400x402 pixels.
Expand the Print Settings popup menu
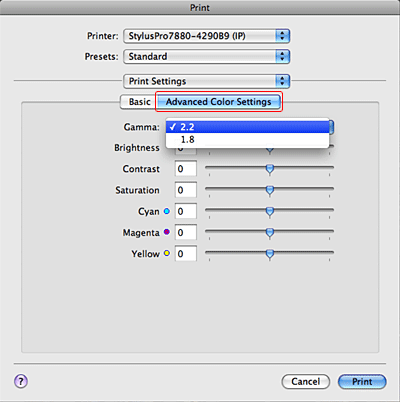206,81
